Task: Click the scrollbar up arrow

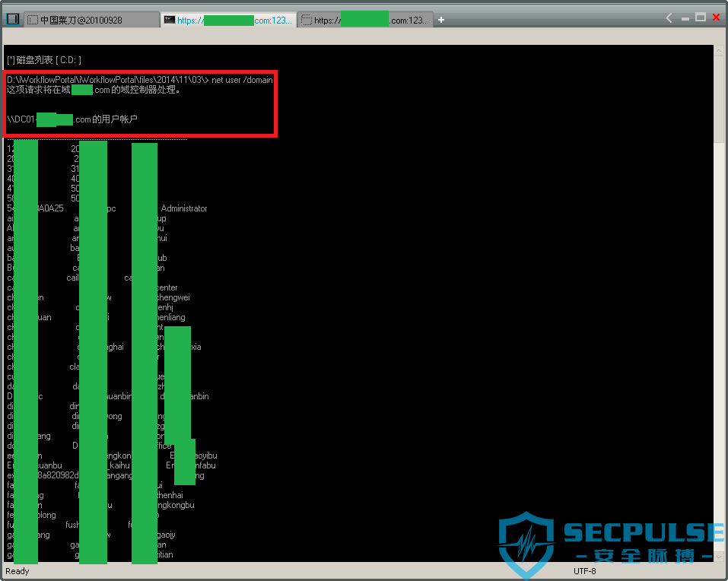Action: click(719, 50)
